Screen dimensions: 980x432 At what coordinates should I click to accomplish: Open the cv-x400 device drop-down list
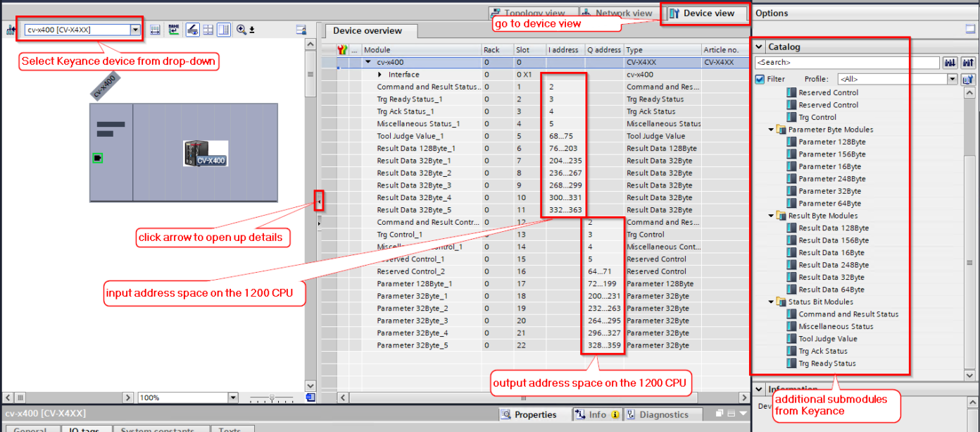[x=134, y=30]
